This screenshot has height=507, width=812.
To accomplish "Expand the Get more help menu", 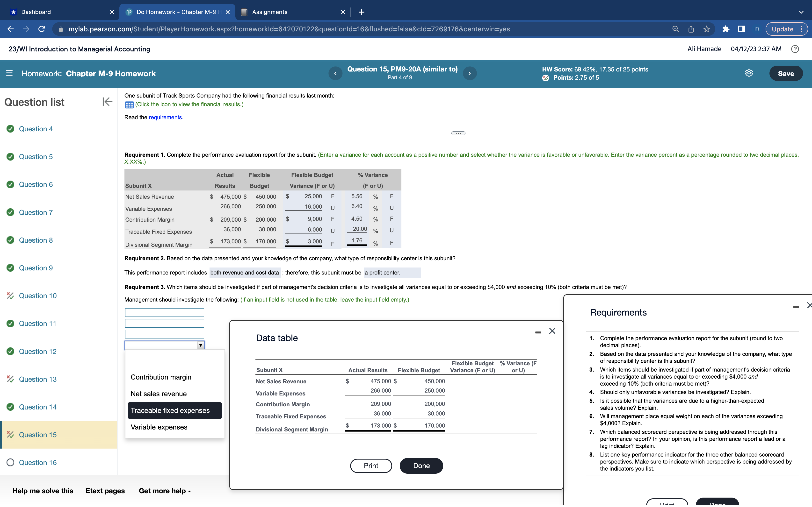I will point(165,491).
